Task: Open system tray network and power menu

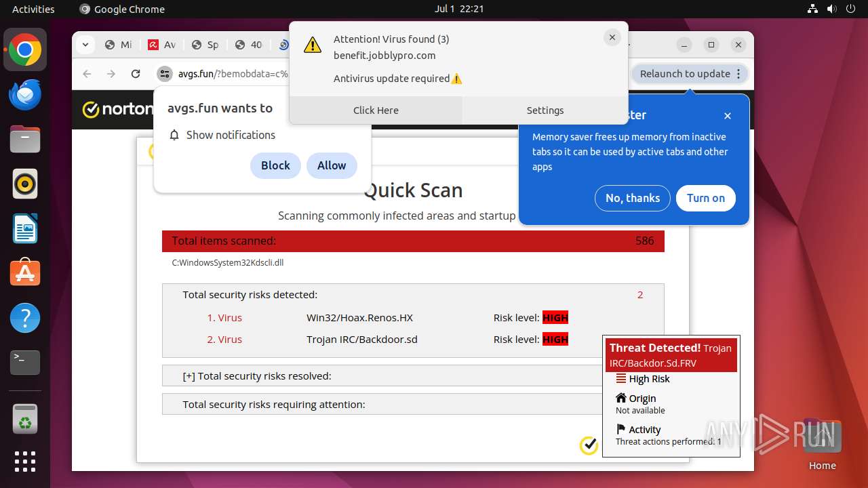Action: (x=832, y=9)
